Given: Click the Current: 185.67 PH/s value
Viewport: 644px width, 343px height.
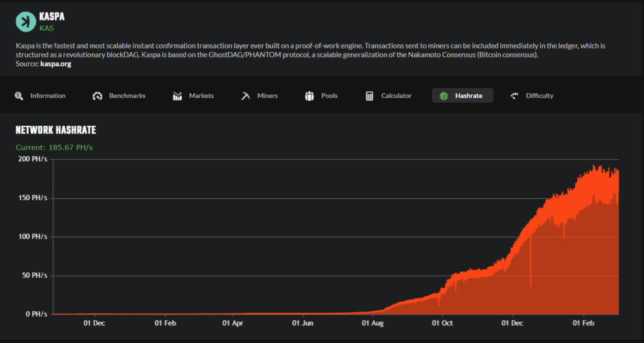Looking at the screenshot, I should pyautogui.click(x=54, y=147).
